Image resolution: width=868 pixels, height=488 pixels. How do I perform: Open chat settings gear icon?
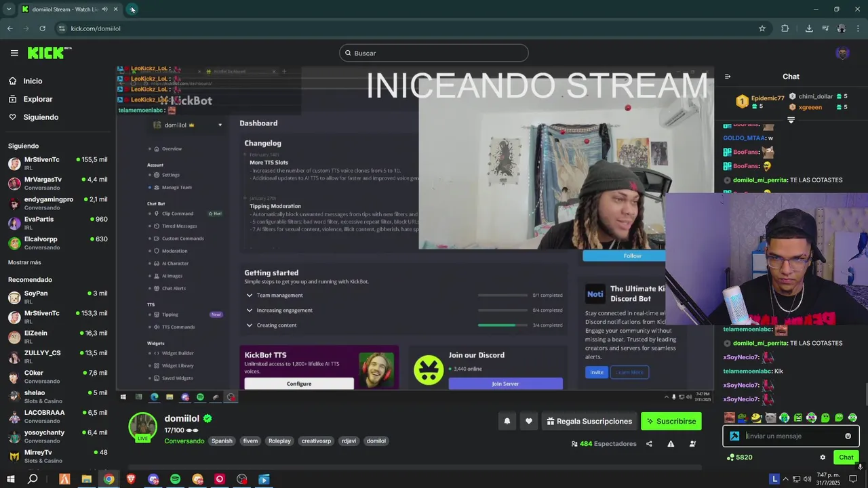[823, 457]
